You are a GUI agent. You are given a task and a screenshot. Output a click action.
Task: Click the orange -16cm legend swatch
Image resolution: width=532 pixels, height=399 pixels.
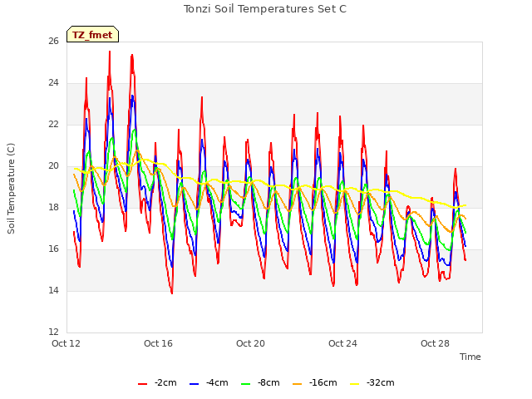(x=298, y=384)
